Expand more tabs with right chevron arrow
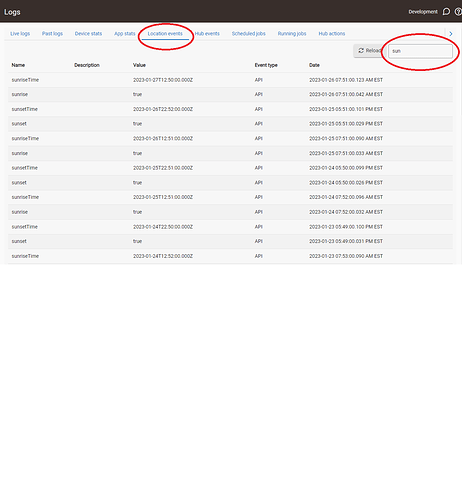 tap(451, 34)
